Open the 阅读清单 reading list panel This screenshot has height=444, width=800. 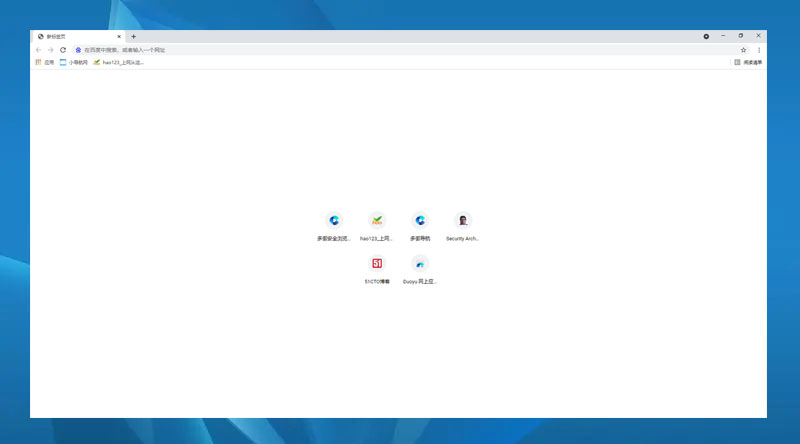point(748,62)
